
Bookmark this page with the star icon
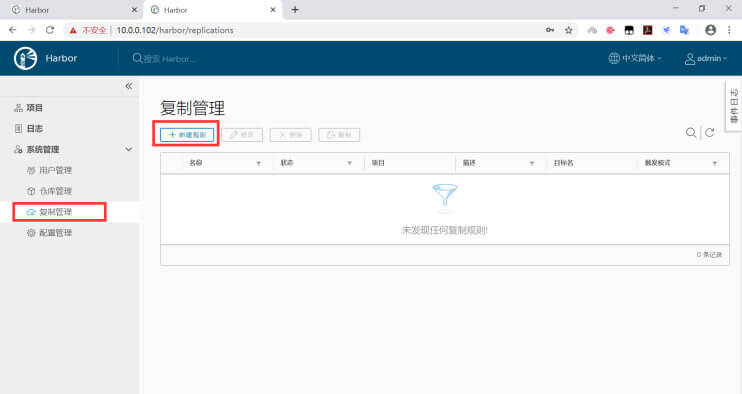tap(569, 30)
